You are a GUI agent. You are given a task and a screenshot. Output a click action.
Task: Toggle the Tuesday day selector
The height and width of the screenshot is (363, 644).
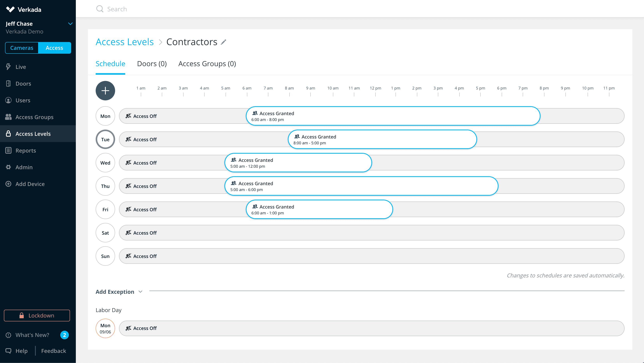point(105,139)
